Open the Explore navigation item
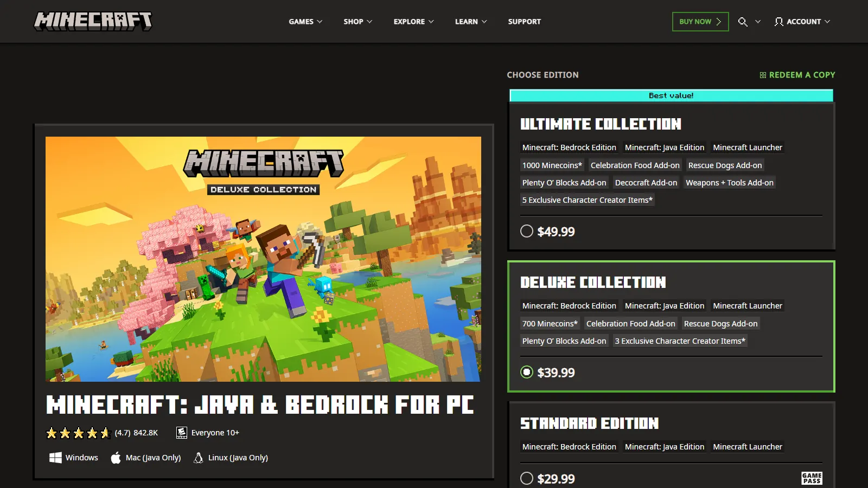 click(409, 22)
